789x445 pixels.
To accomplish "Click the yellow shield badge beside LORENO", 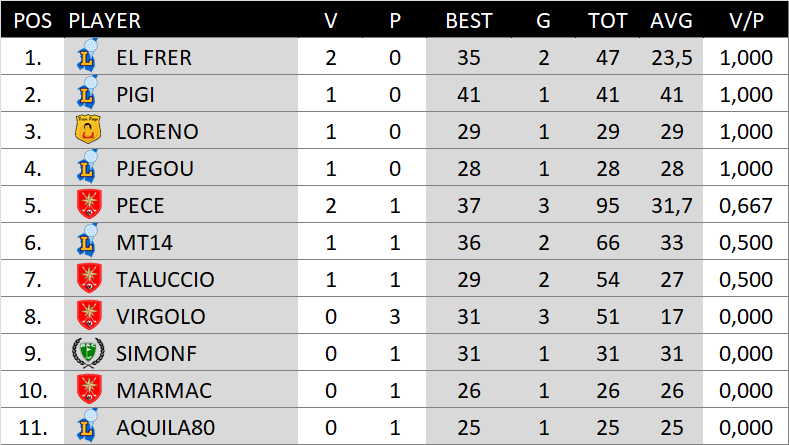I will tap(88, 131).
